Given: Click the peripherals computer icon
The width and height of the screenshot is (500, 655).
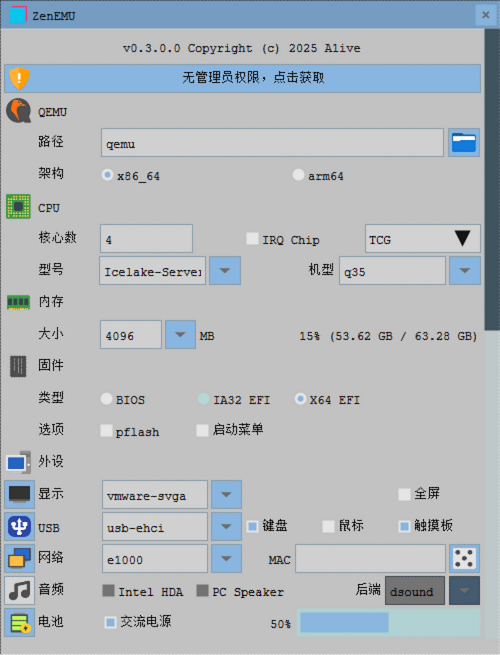Looking at the screenshot, I should click(18, 462).
